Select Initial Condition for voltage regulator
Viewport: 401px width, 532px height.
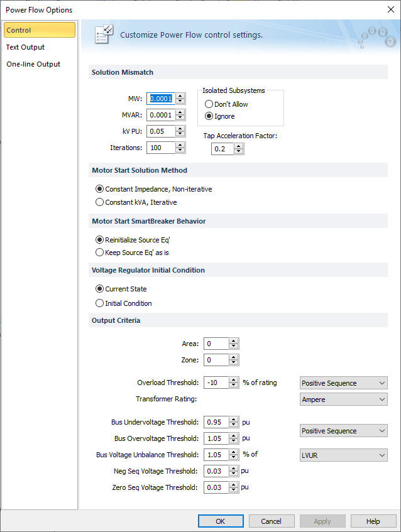(99, 303)
